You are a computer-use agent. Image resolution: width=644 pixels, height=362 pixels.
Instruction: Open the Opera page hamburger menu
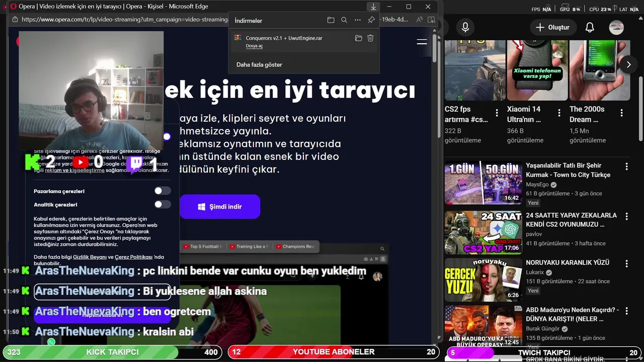422,42
